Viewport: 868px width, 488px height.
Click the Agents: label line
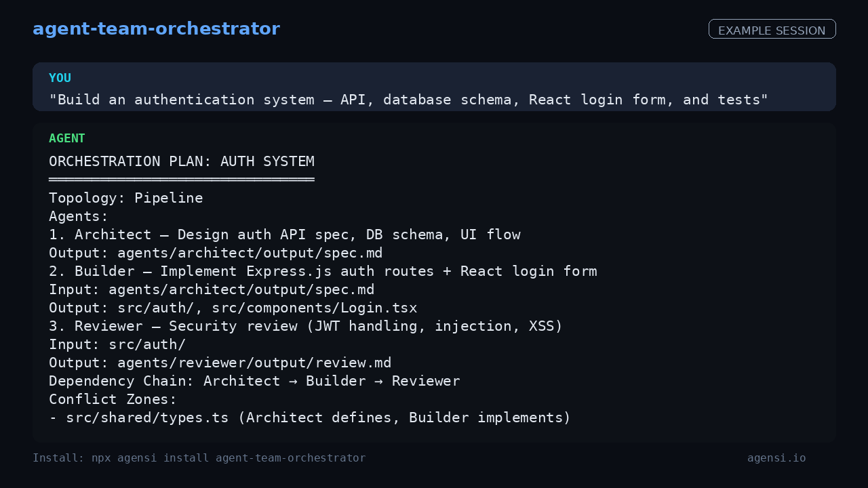pos(79,216)
